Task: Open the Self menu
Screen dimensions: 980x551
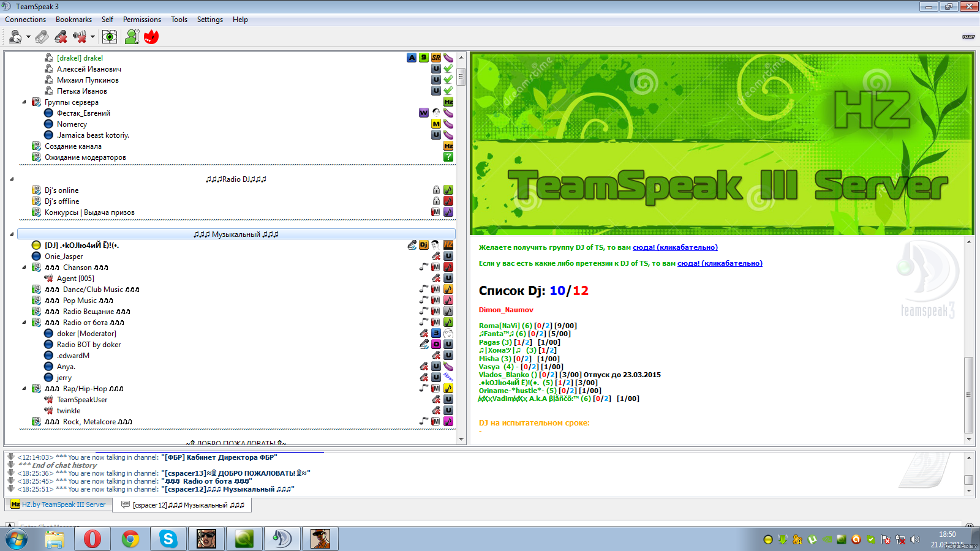Action: [x=107, y=20]
